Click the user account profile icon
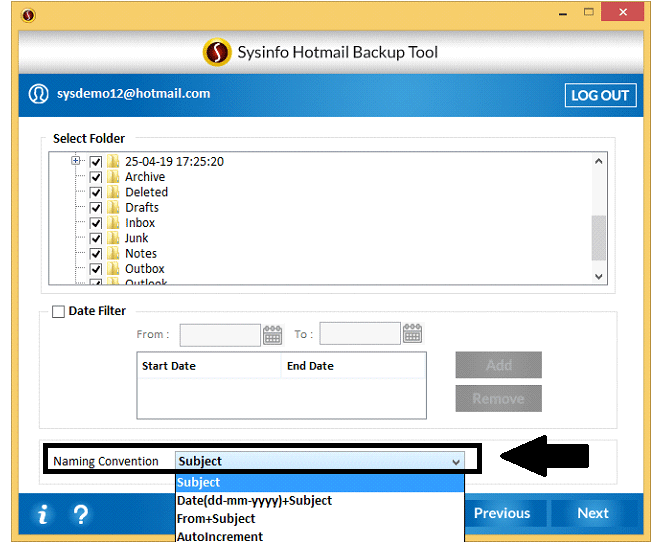This screenshot has width=663, height=545. click(x=38, y=94)
